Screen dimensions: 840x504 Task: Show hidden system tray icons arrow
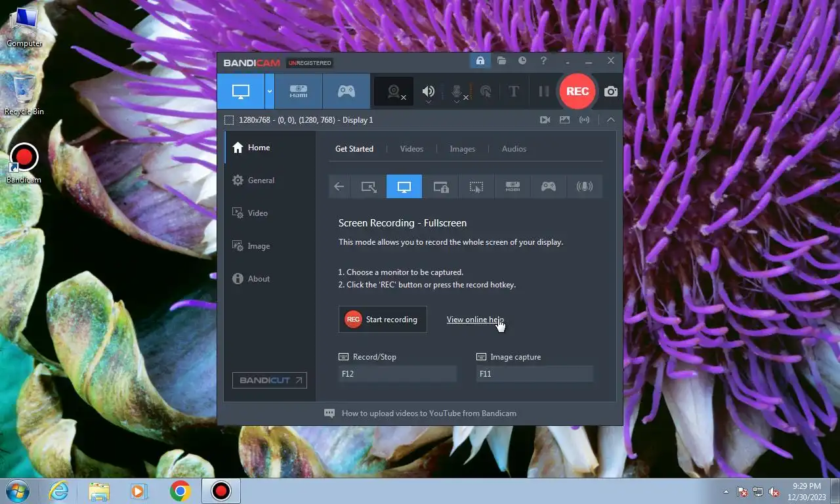pos(726,492)
